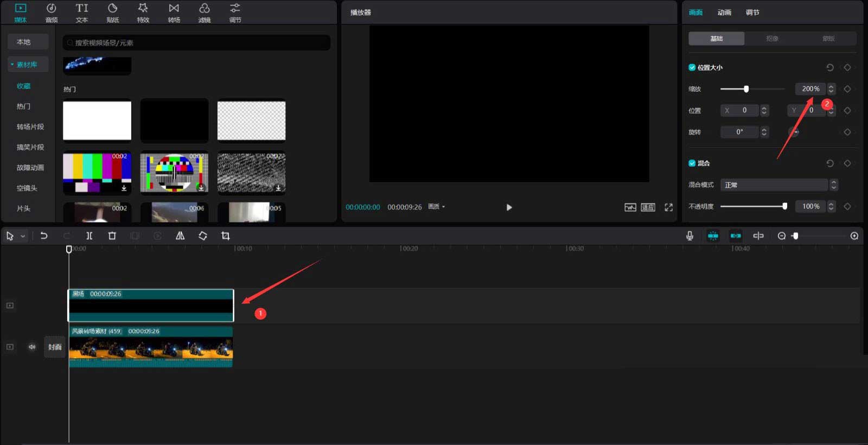Viewport: 868px width, 445px height.
Task: Switch to the 动画 animation tab
Action: click(x=724, y=12)
